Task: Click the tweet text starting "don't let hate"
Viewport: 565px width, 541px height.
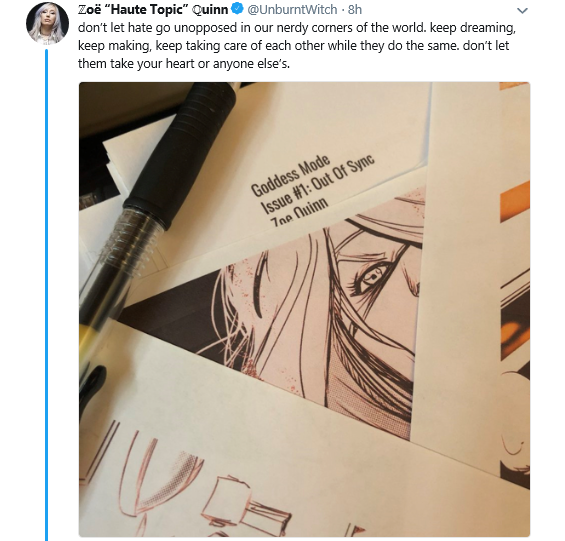Action: point(297,45)
